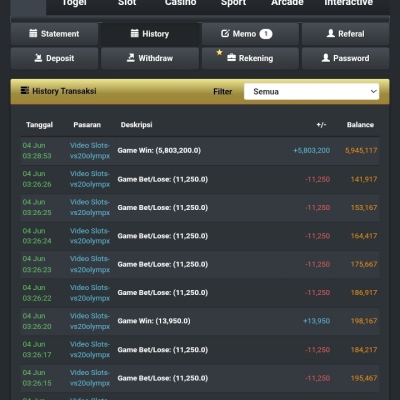The width and height of the screenshot is (400, 400).
Task: Click the Withdraw upload icon
Action: (x=131, y=58)
